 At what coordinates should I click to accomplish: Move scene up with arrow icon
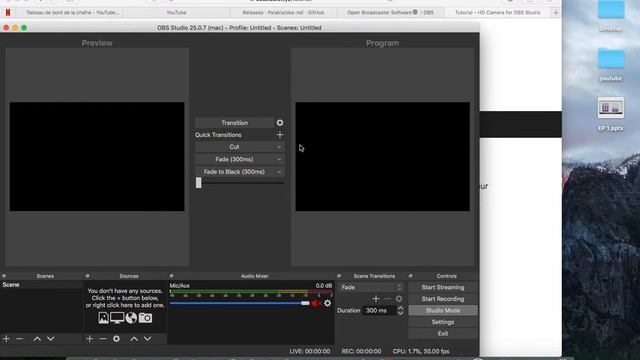[x=37, y=339]
